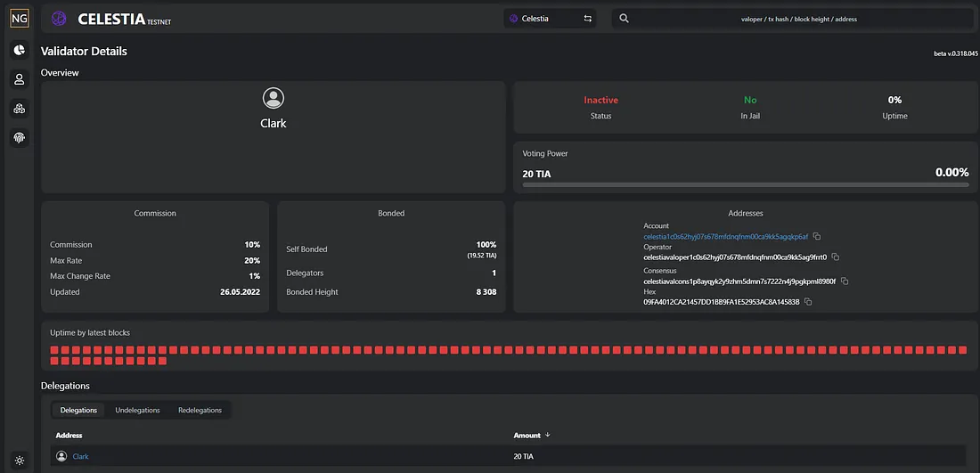Click the beta v.0.318.045 version label
The height and width of the screenshot is (473, 980).
click(x=956, y=53)
